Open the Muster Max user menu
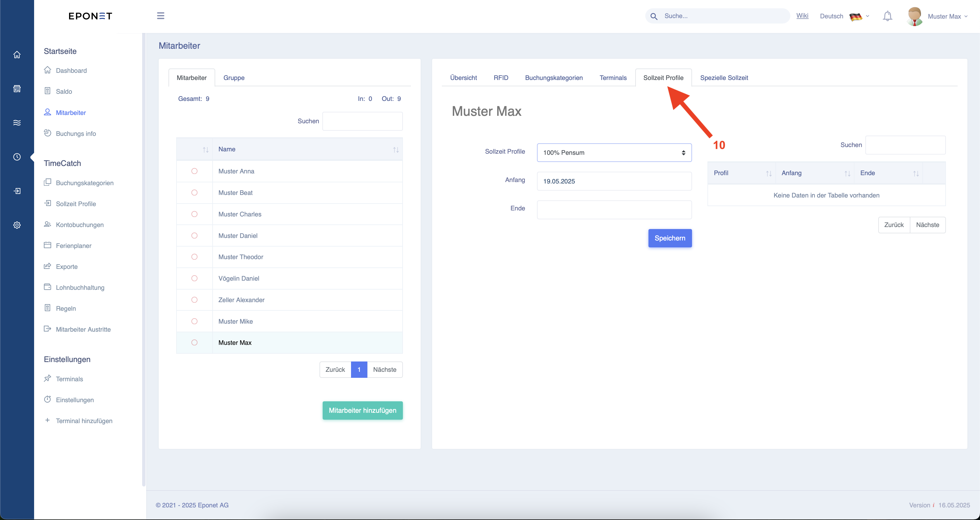Viewport: 980px width, 520px height. tap(937, 16)
